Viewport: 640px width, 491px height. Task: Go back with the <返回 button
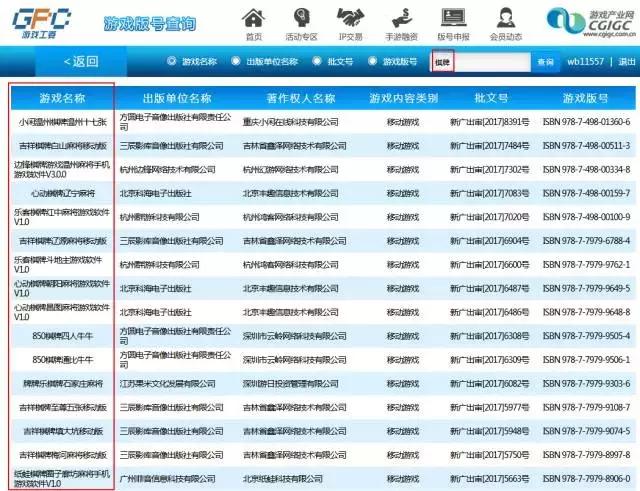tap(81, 62)
